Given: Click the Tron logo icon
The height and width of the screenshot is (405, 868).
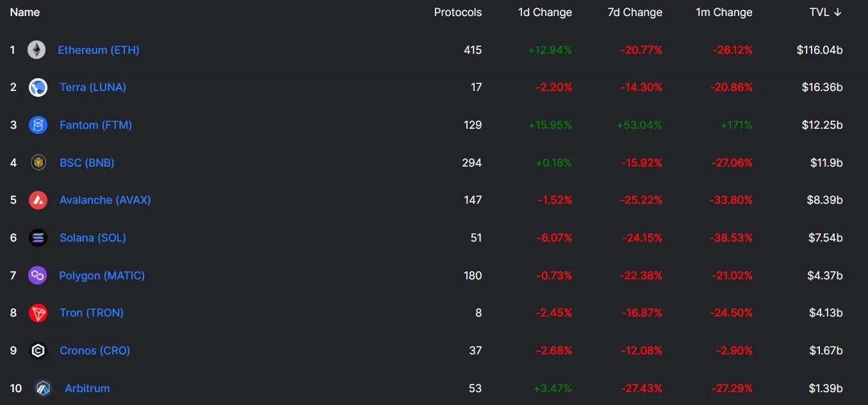Looking at the screenshot, I should (x=38, y=313).
